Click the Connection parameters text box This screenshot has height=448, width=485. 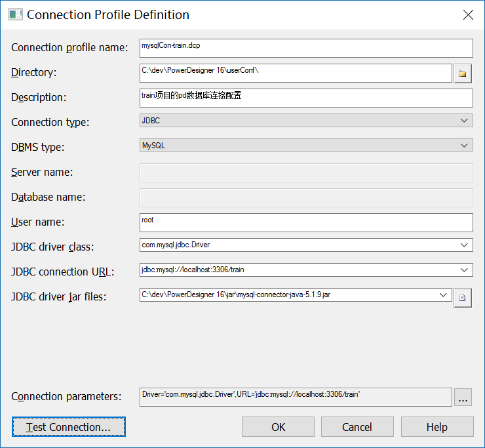[x=295, y=397]
